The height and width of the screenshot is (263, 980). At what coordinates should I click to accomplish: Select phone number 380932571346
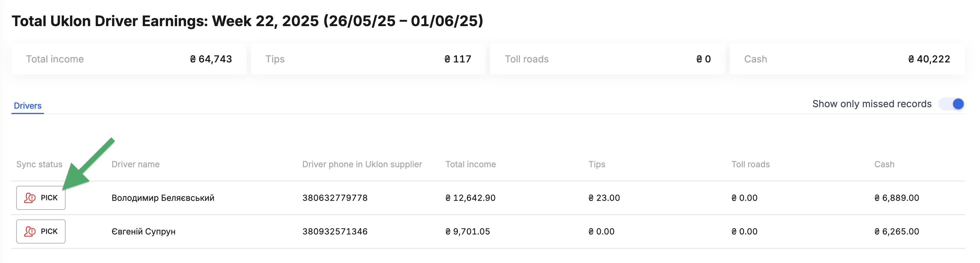pyautogui.click(x=335, y=231)
